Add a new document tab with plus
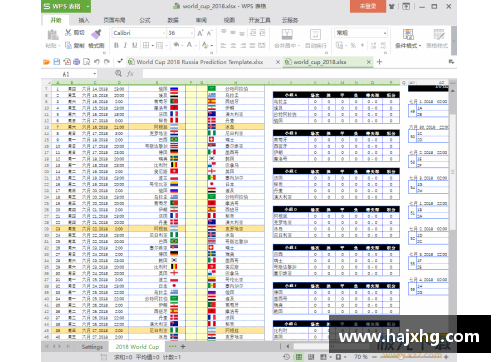The width and height of the screenshot is (500, 362). [379, 62]
